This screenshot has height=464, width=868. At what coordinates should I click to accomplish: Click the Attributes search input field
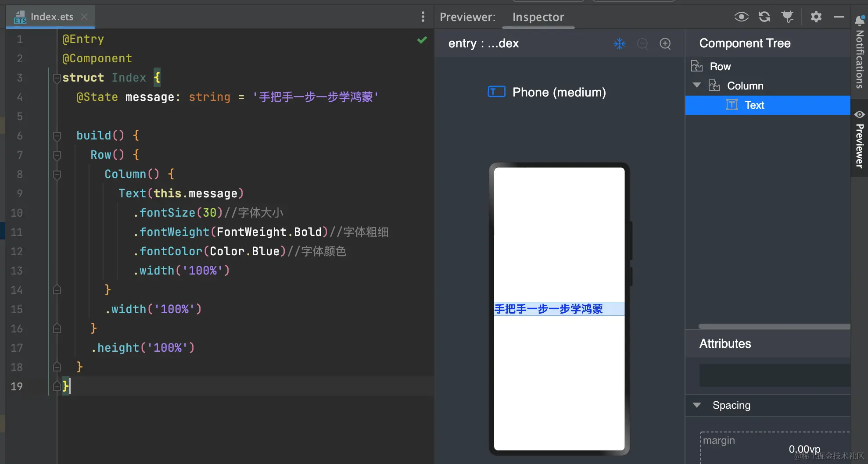click(x=775, y=375)
